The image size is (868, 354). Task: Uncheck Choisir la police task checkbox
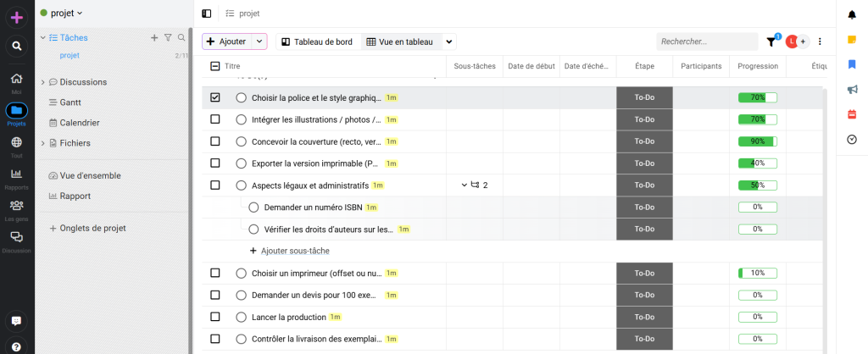(x=215, y=97)
